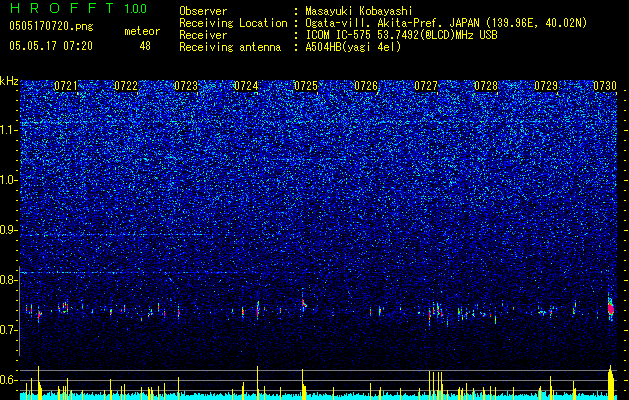Click the 0724 time marker

pyautogui.click(x=246, y=86)
